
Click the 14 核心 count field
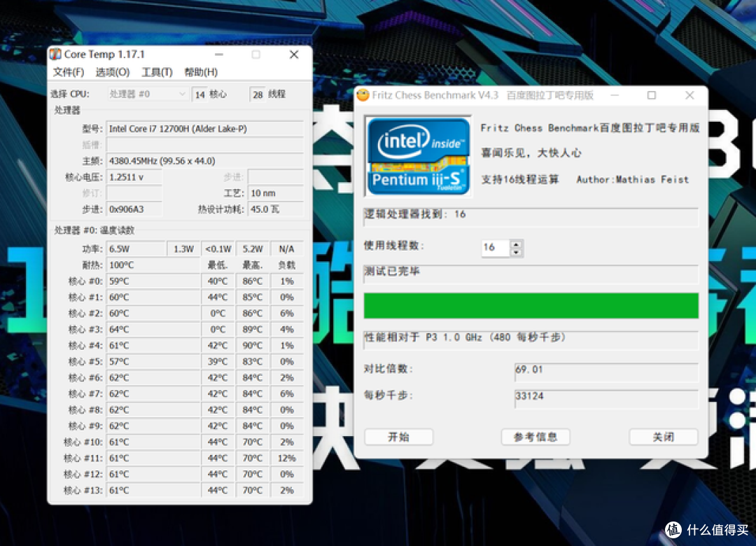200,94
